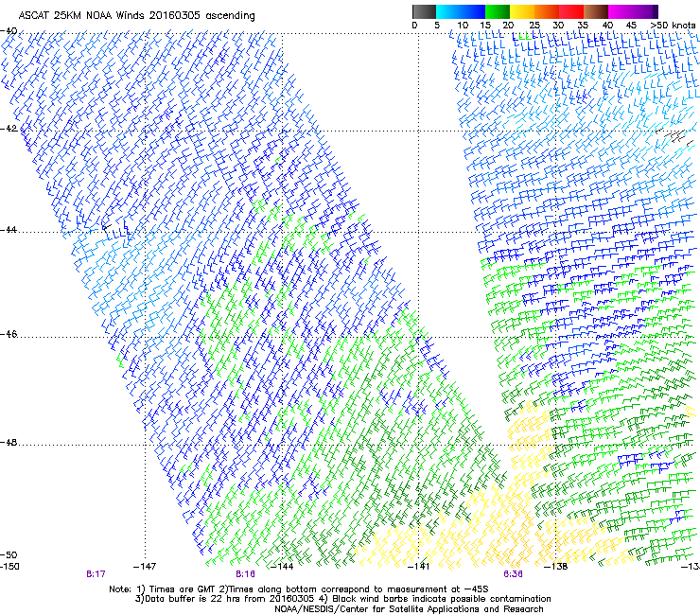Pick the green 15-20 knots color segment
This screenshot has height=615, width=700.
(498, 11)
